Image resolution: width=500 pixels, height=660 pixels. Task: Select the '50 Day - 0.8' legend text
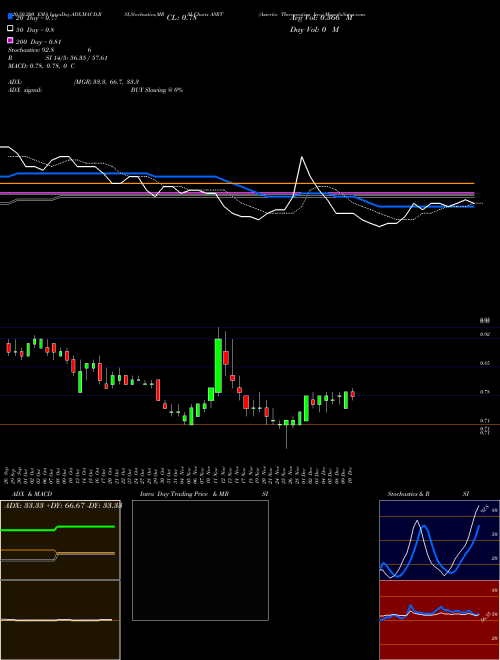click(35, 30)
